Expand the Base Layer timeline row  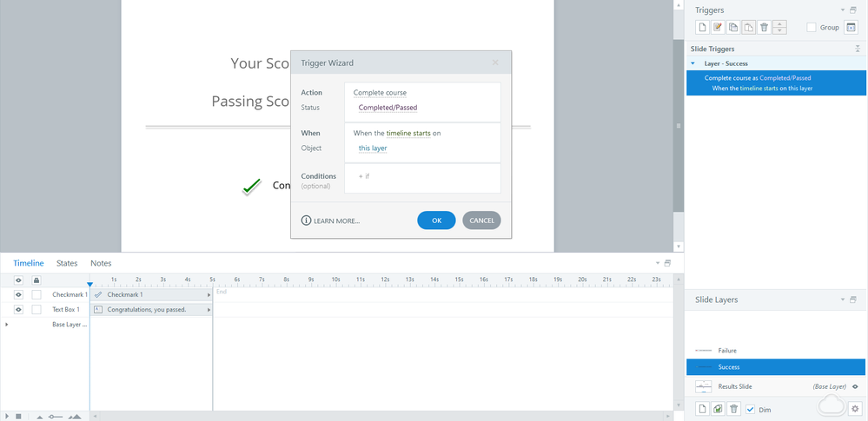(7, 324)
